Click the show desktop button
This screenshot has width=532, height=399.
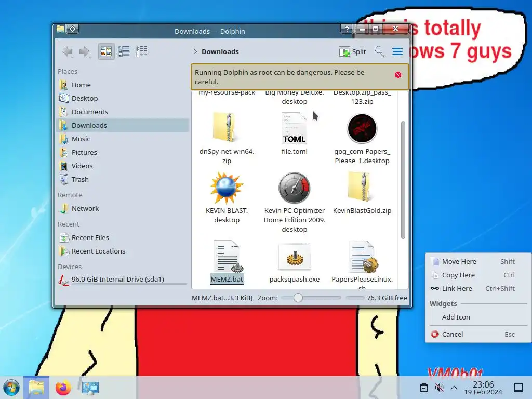(x=518, y=388)
